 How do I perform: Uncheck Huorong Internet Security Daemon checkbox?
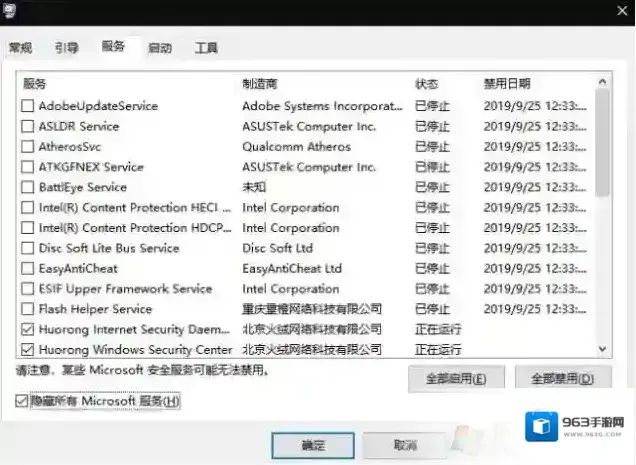28,329
